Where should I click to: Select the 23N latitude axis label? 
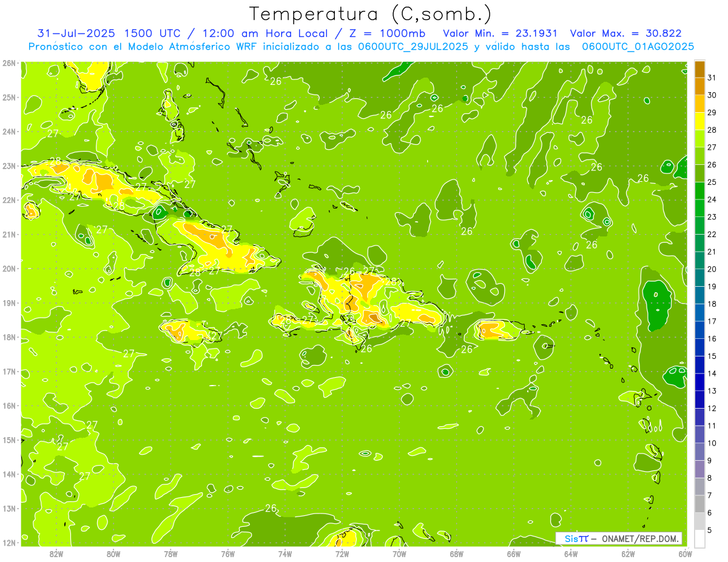click(9, 166)
